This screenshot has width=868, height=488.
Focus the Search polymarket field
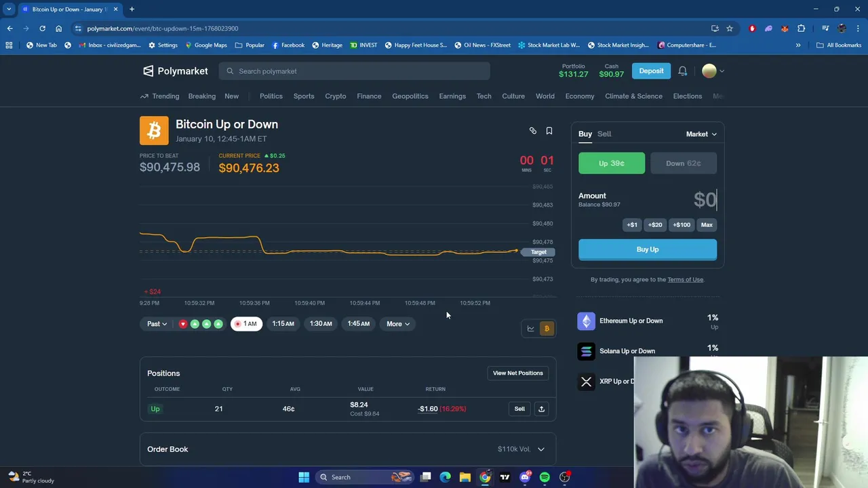pyautogui.click(x=354, y=71)
